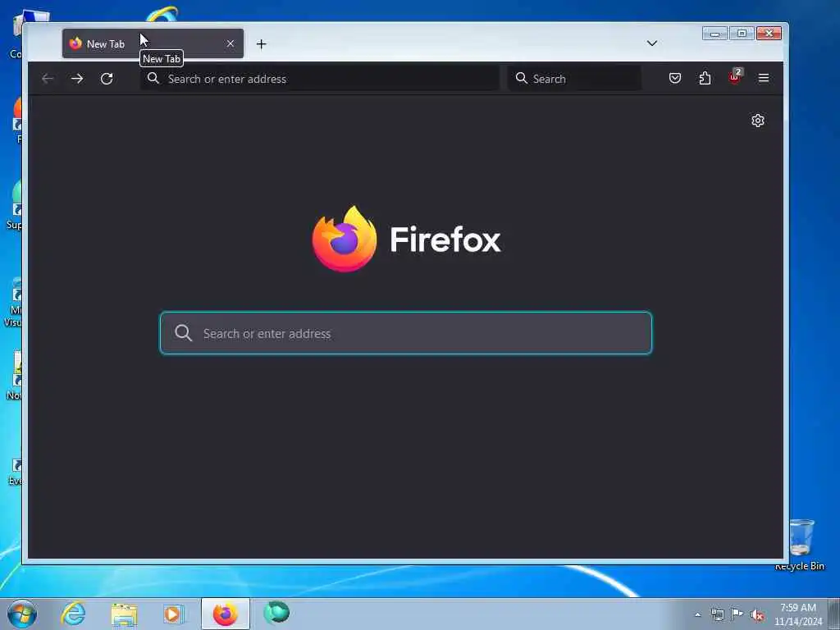Open the network tray icon
Viewport: 840px width, 630px height.
click(x=717, y=614)
